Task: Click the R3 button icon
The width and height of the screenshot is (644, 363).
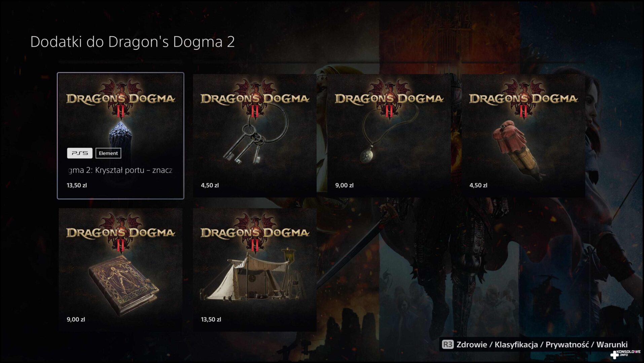Action: coord(448,345)
